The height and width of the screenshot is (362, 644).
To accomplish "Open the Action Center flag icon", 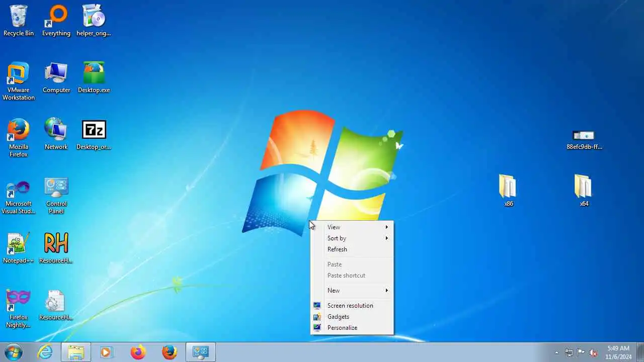I will [x=581, y=352].
